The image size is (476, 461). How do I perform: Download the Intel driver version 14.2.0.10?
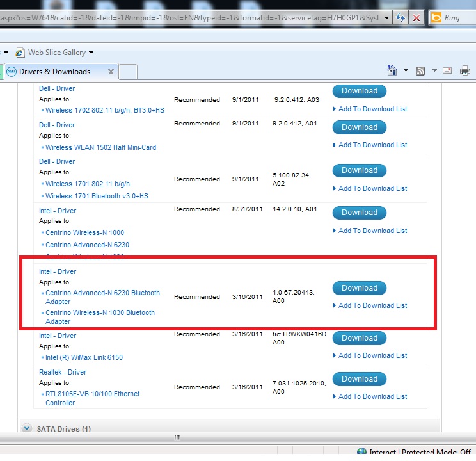[360, 213]
